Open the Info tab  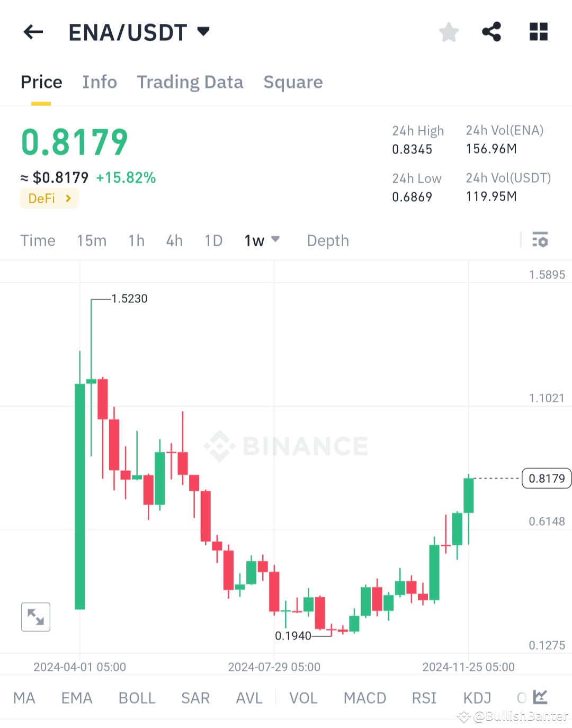[x=99, y=82]
